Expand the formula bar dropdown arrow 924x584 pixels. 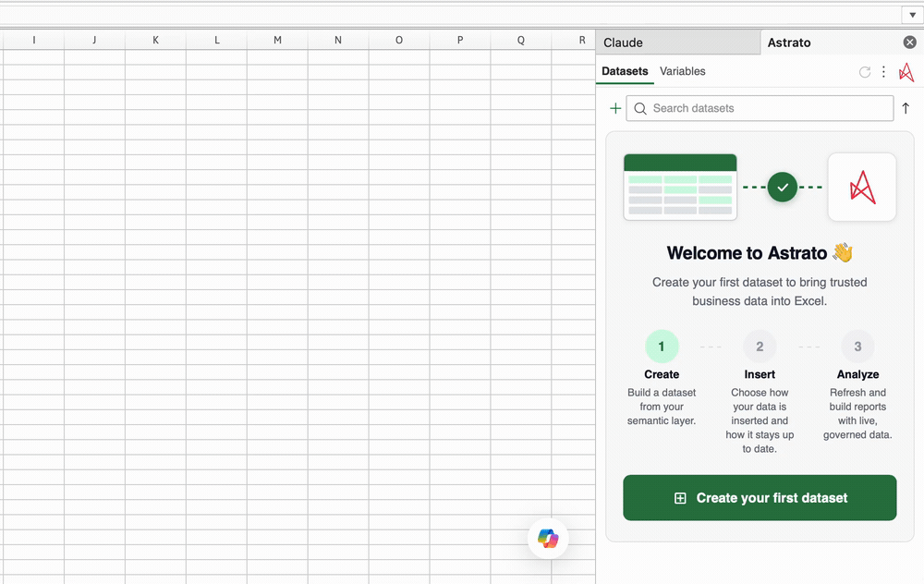pos(912,16)
